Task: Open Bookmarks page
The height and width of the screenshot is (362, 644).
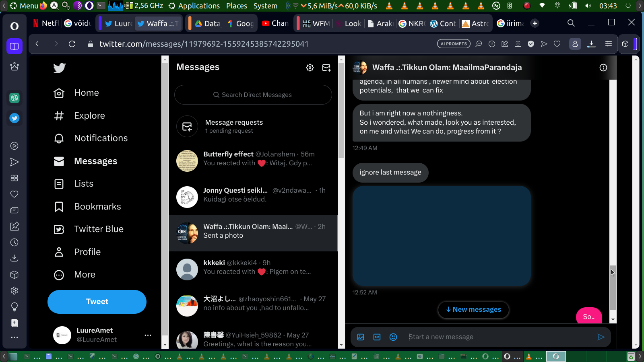Action: pos(87,207)
